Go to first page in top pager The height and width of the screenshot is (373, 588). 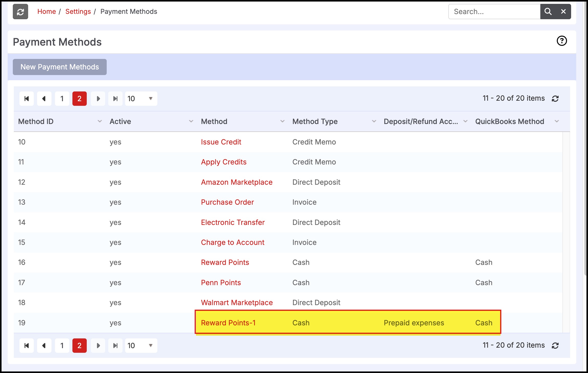[27, 99]
